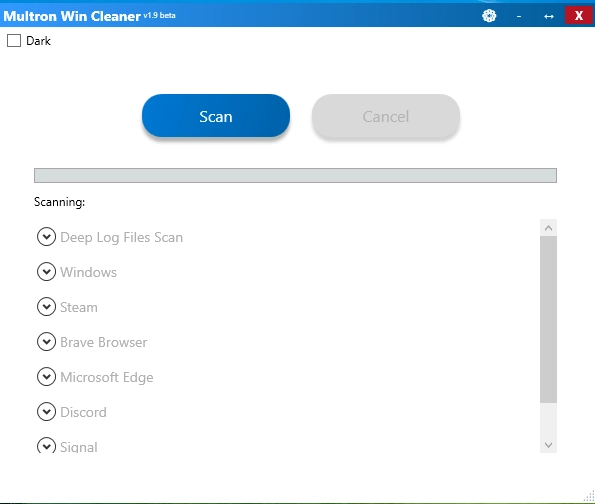Click the greyed-out Cancel button

tap(386, 116)
